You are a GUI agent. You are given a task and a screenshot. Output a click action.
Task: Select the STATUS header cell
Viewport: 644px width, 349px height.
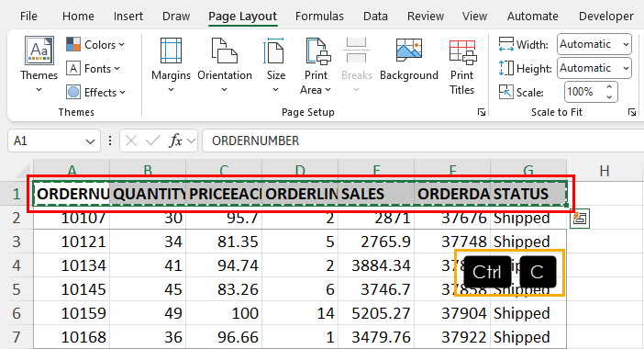pos(528,194)
